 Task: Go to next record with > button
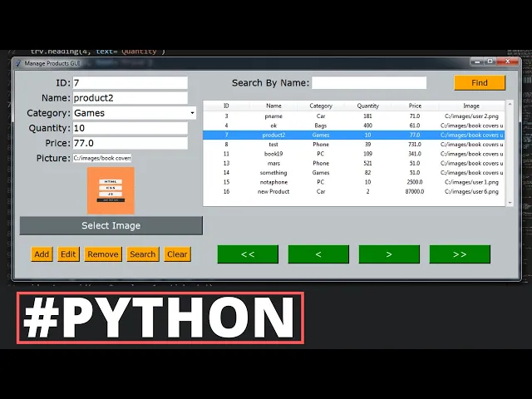(389, 254)
